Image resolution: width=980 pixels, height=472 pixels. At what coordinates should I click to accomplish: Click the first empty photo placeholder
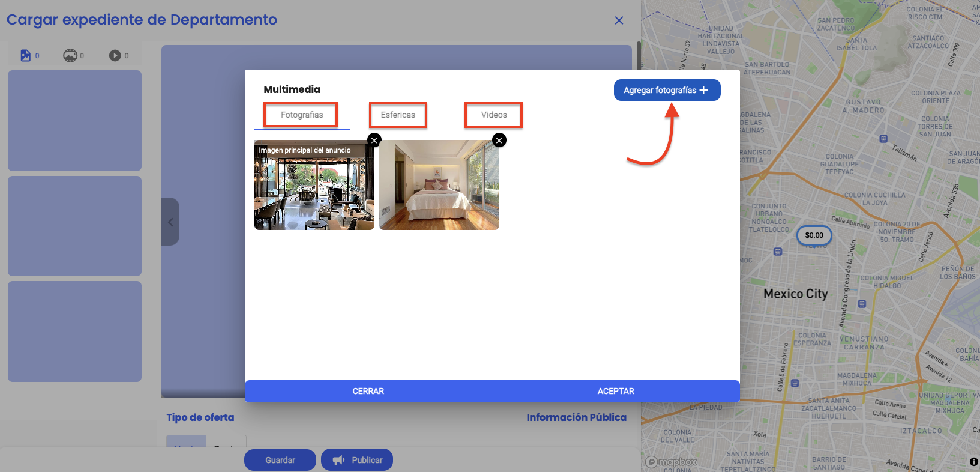click(74, 121)
